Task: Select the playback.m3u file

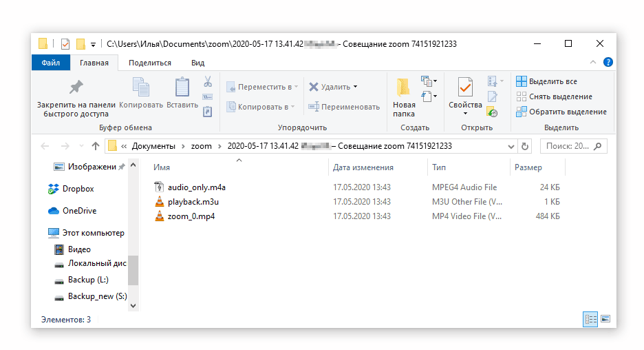Action: [193, 202]
